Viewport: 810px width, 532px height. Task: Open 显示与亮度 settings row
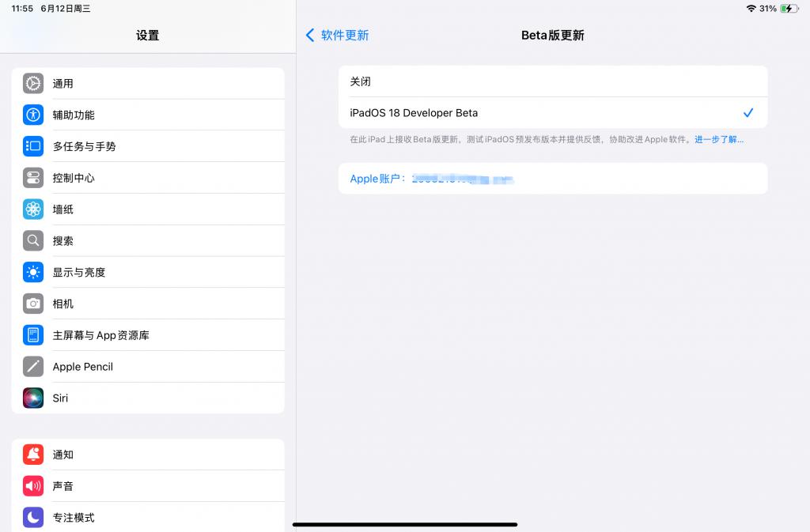coord(148,273)
